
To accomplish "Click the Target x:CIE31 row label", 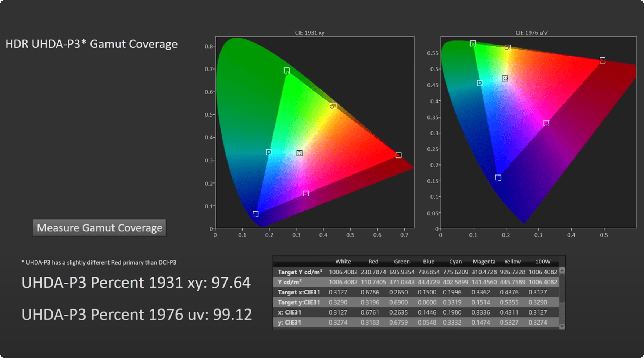I will click(x=299, y=292).
